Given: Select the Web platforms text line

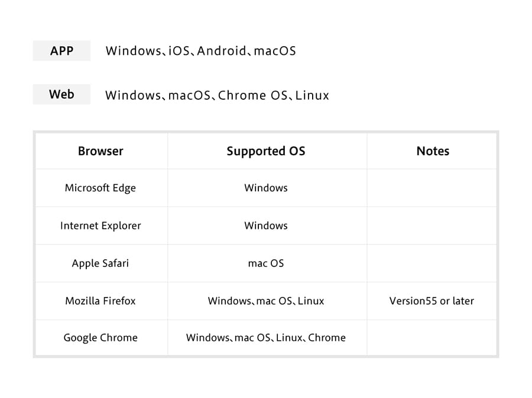Looking at the screenshot, I should 217,95.
